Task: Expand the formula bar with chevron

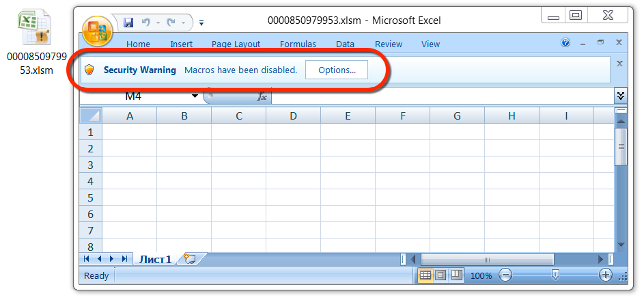Action: click(x=621, y=96)
